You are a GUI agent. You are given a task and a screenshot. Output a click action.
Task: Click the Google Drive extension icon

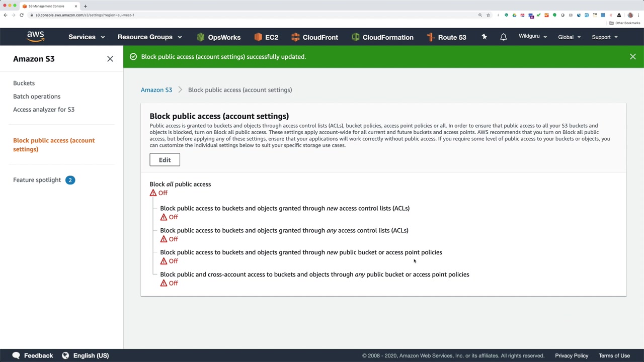[x=514, y=15]
